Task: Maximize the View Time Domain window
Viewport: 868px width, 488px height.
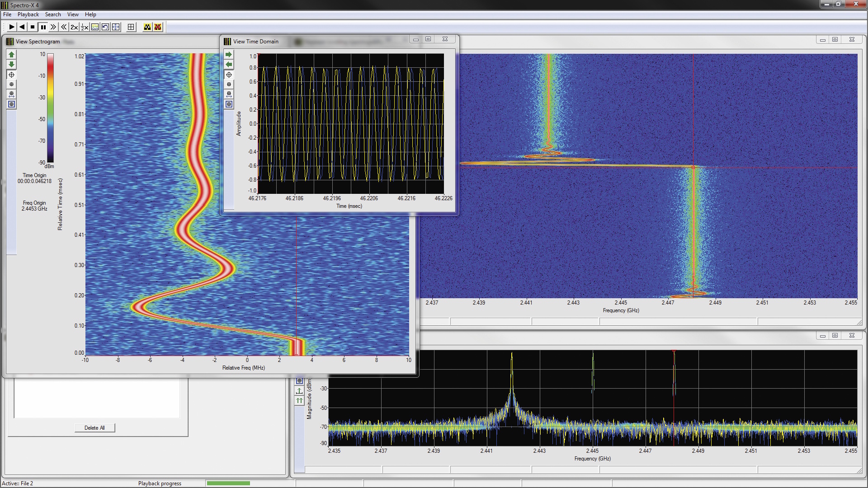Action: pyautogui.click(x=429, y=39)
